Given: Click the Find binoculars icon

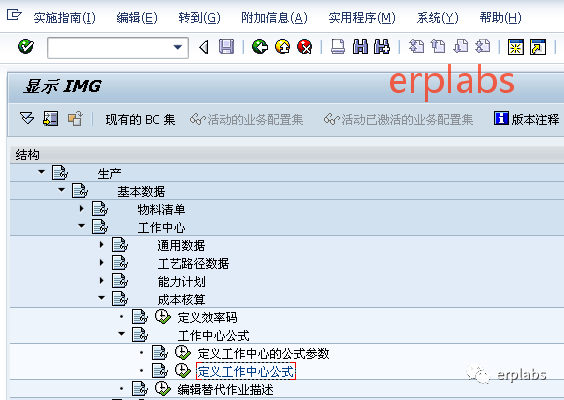Looking at the screenshot, I should (360, 47).
